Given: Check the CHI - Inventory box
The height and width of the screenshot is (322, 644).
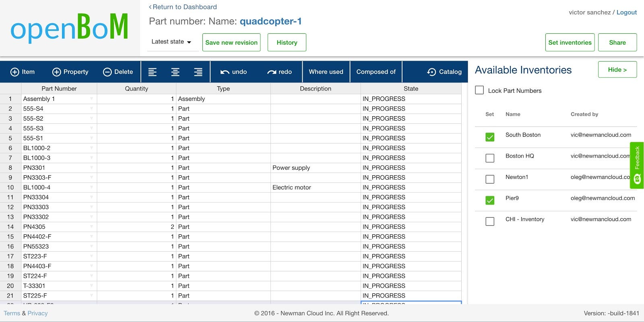Looking at the screenshot, I should click(x=490, y=221).
